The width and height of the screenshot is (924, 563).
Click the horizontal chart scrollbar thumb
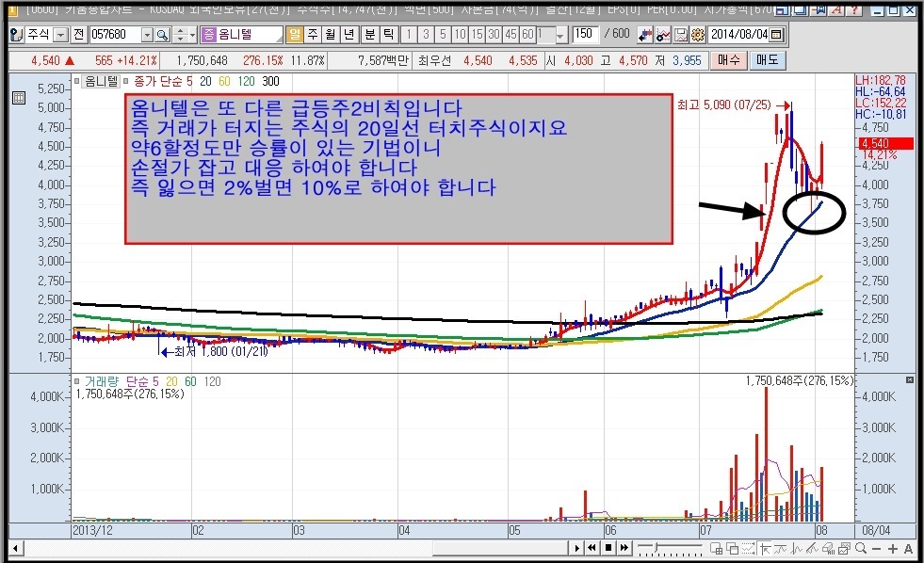click(x=500, y=549)
